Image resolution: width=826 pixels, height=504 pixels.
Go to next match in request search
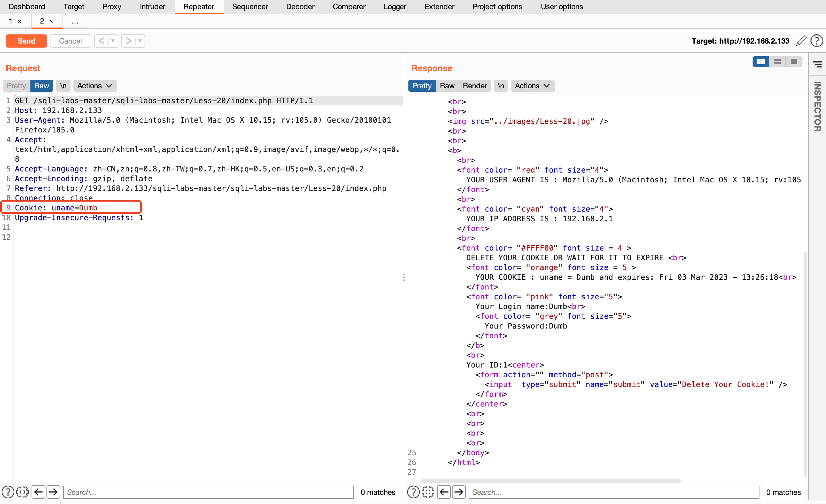pyautogui.click(x=53, y=492)
